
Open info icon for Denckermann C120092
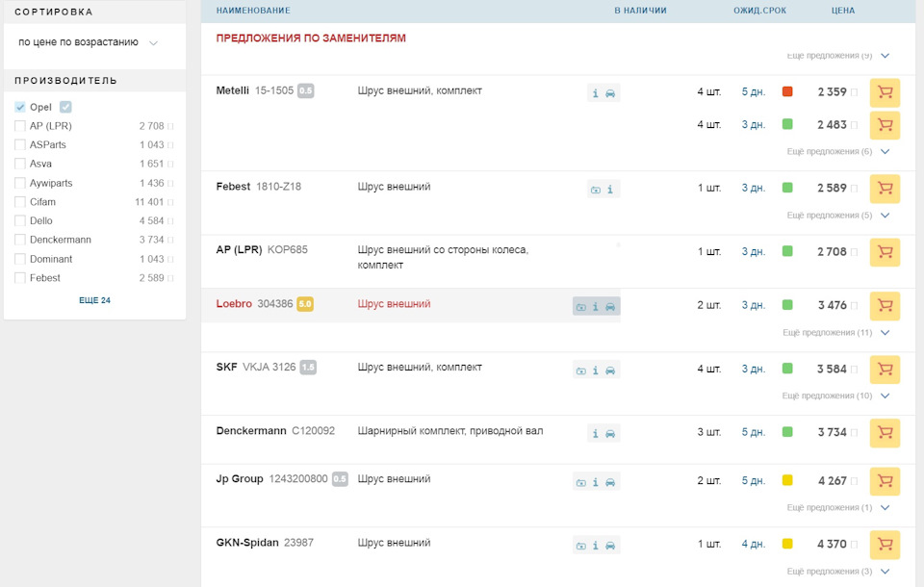(x=595, y=434)
